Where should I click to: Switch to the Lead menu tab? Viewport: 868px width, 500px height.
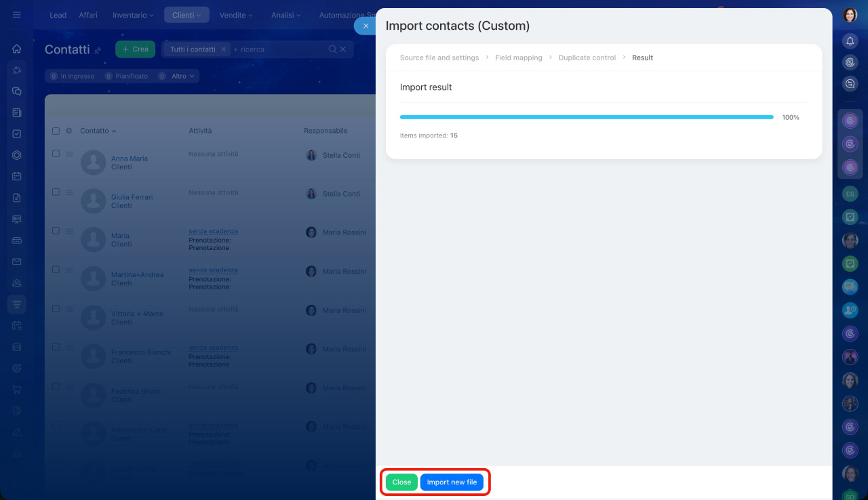(58, 15)
